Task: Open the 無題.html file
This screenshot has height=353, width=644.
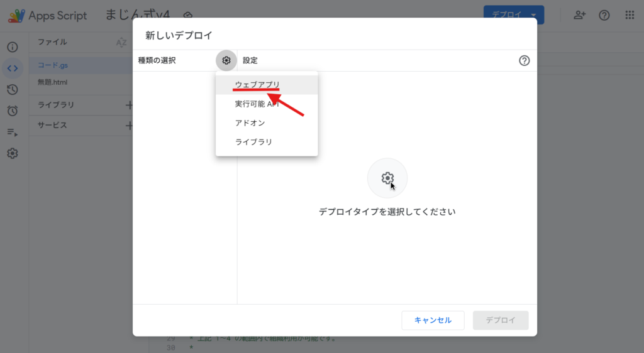Action: coord(52,82)
